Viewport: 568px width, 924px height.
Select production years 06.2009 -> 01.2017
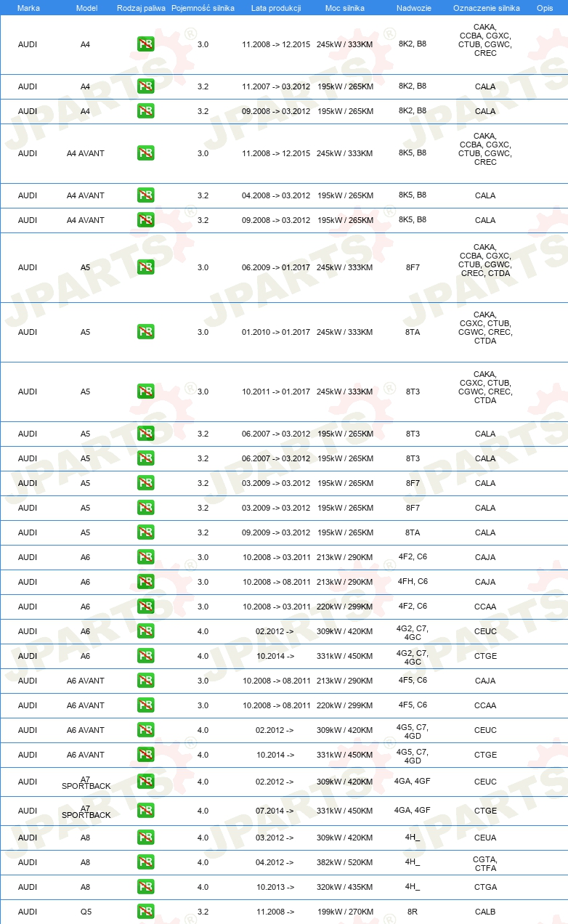pos(276,267)
